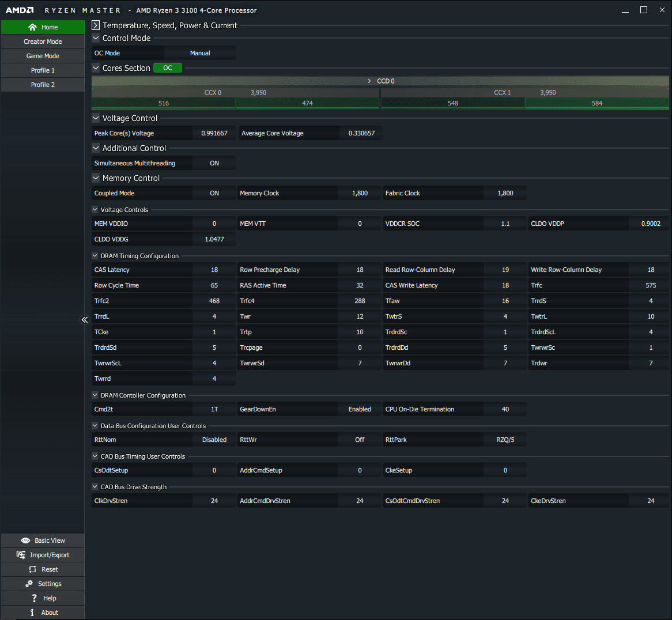Collapse Data Bus Configuration User Controls
This screenshot has width=672, height=620.
tap(95, 425)
